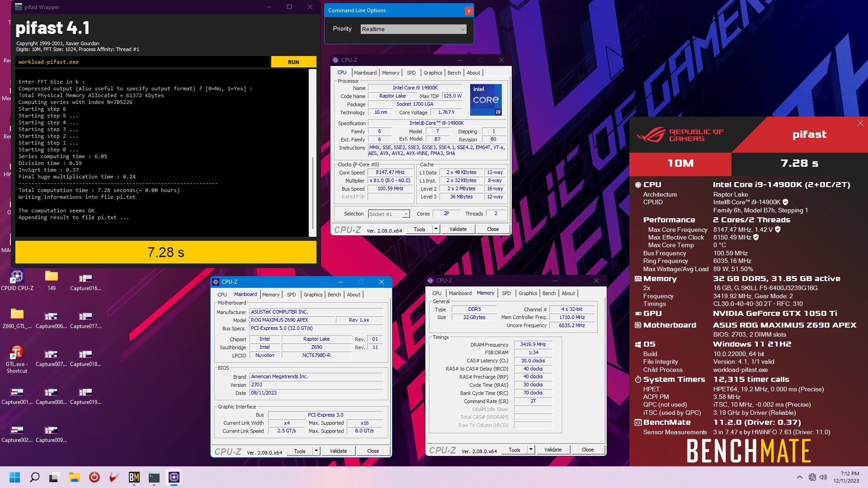The width and height of the screenshot is (868, 488).
Task: Close the BenchMate result panel
Action: pyautogui.click(x=860, y=123)
